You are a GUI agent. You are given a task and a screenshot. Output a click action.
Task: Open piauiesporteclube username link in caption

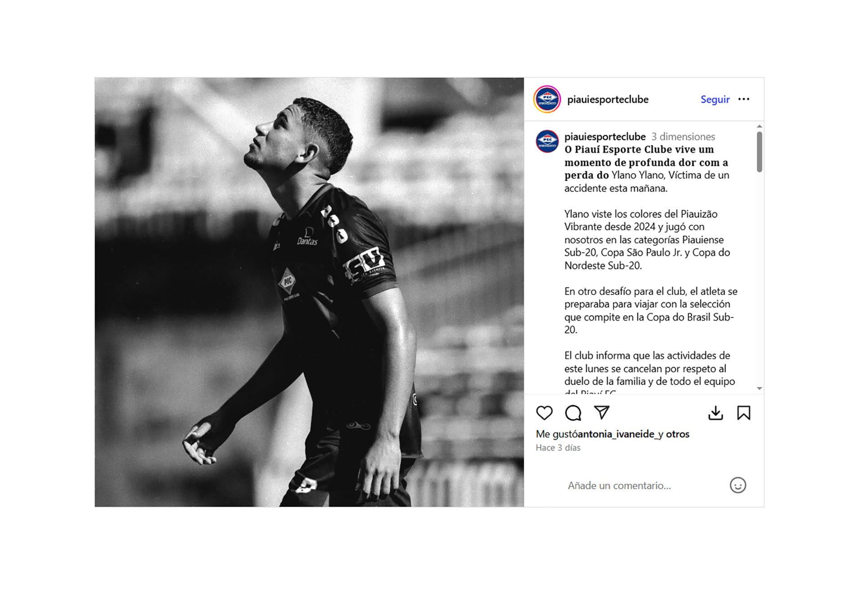click(x=604, y=137)
